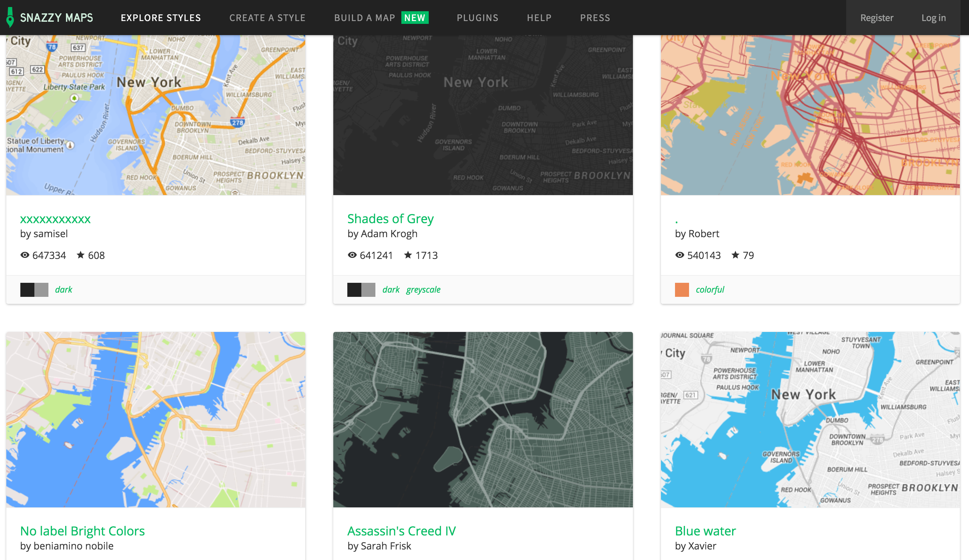
Task: Click the green NEW badge
Action: [415, 18]
